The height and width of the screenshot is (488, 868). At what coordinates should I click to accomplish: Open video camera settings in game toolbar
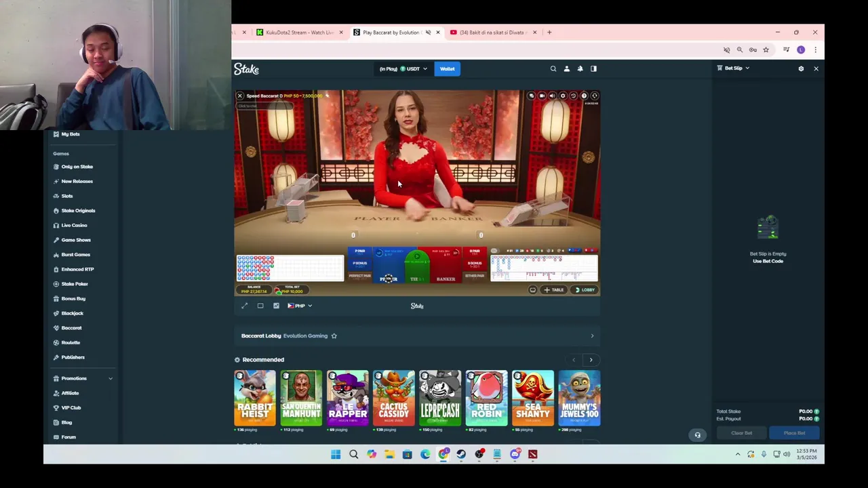542,96
